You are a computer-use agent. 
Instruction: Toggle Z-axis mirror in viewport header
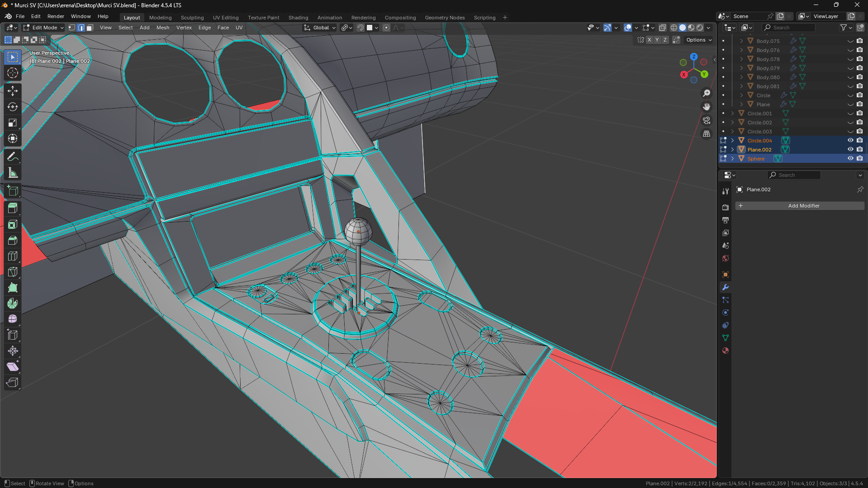665,40
